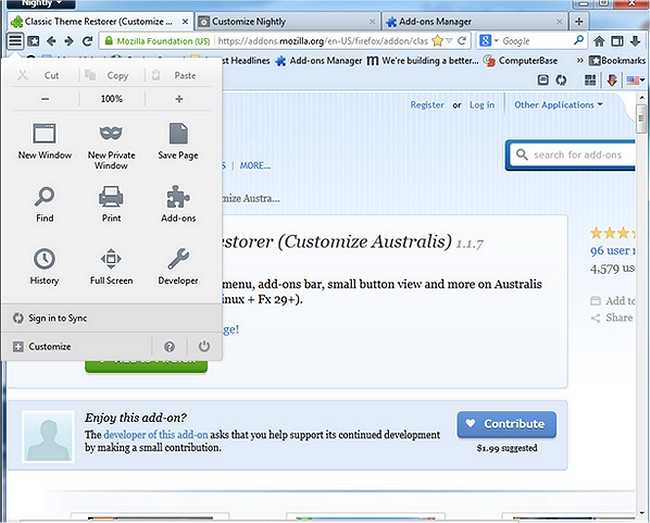Click the Share link
The height and width of the screenshot is (523, 650).
tap(612, 318)
